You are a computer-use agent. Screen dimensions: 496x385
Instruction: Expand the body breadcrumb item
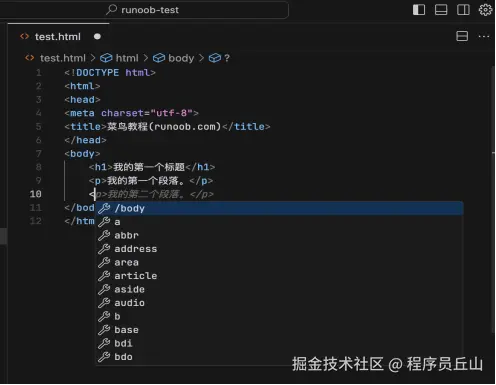(181, 58)
